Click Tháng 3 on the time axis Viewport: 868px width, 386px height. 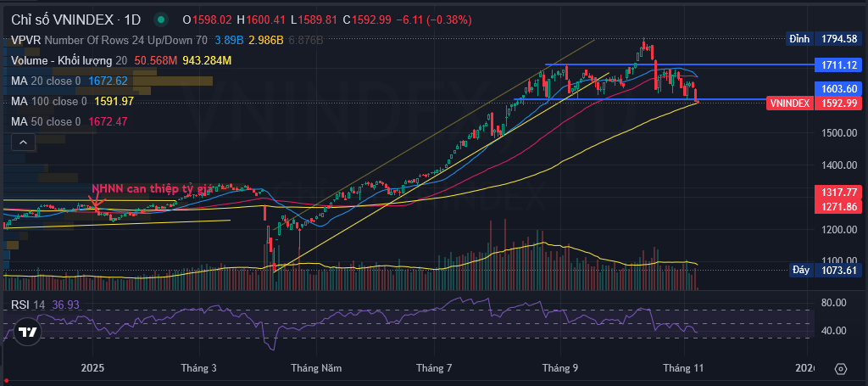coord(198,369)
